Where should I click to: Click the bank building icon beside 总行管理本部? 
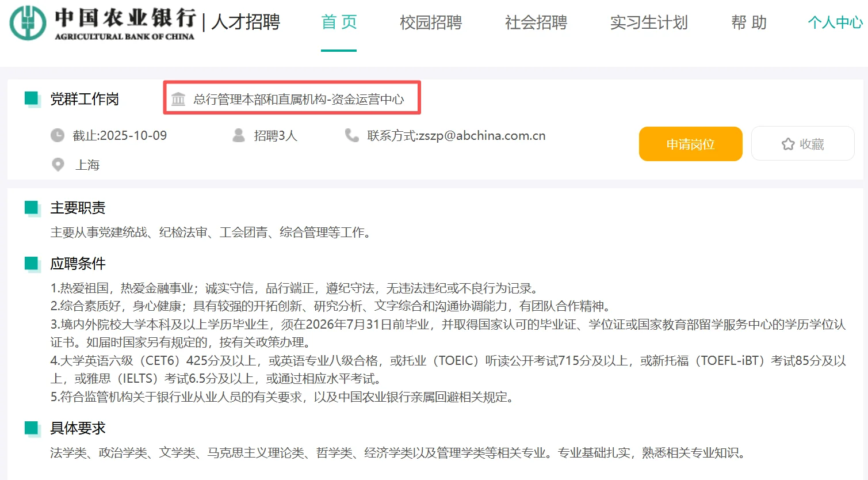(178, 100)
